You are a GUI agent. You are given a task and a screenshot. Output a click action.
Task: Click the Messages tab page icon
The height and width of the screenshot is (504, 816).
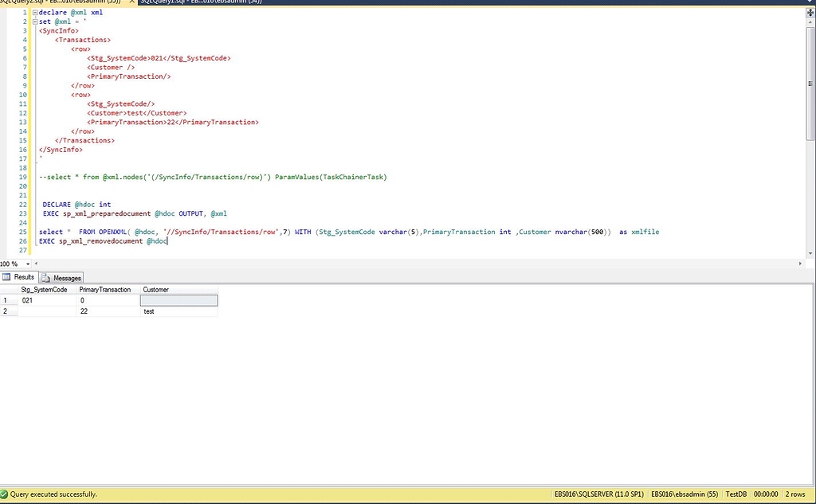point(45,278)
